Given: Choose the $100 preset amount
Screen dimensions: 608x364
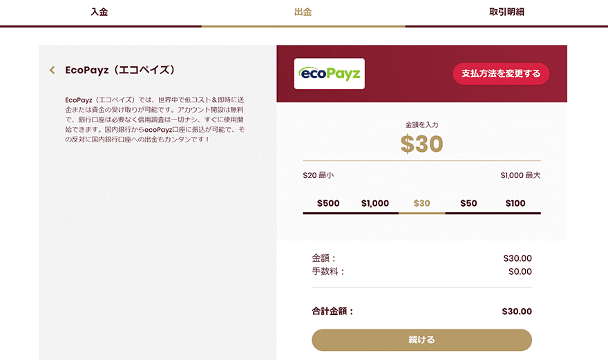Looking at the screenshot, I should pos(515,204).
